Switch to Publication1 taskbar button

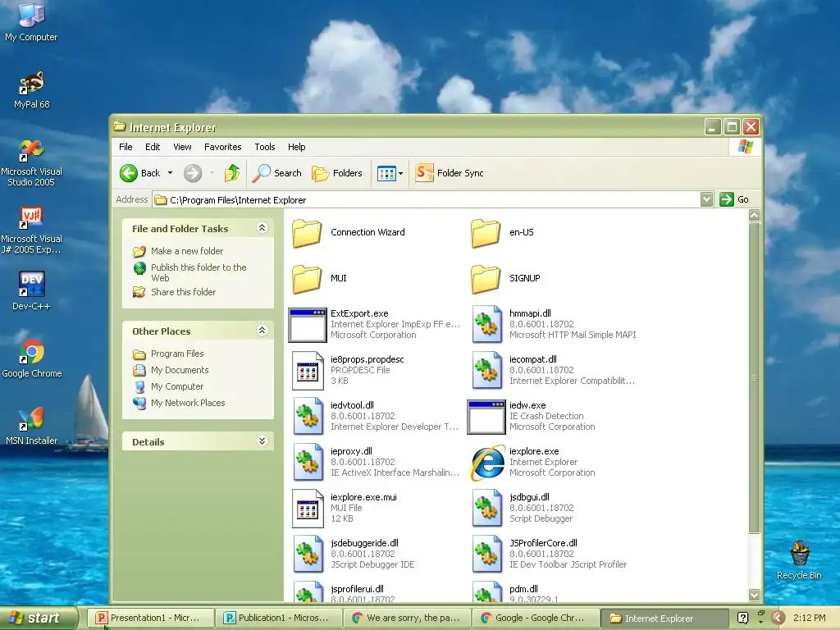point(279,618)
